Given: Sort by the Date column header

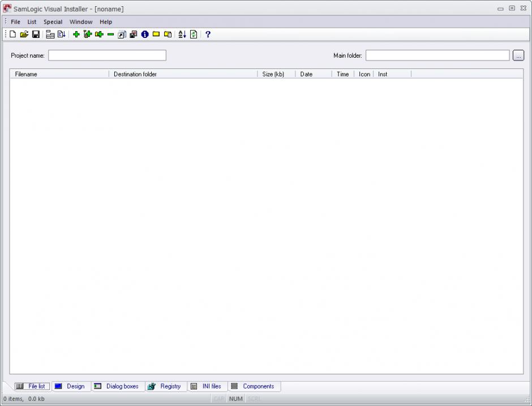Looking at the screenshot, I should point(314,74).
